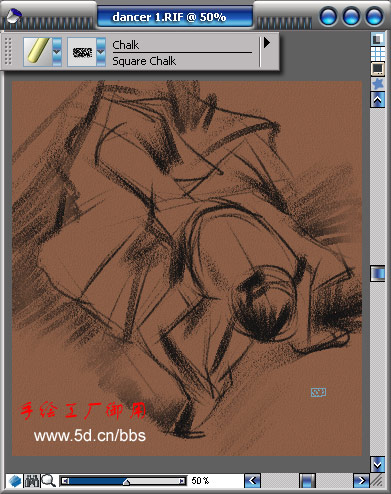Select the Chalk category label

pyautogui.click(x=126, y=45)
